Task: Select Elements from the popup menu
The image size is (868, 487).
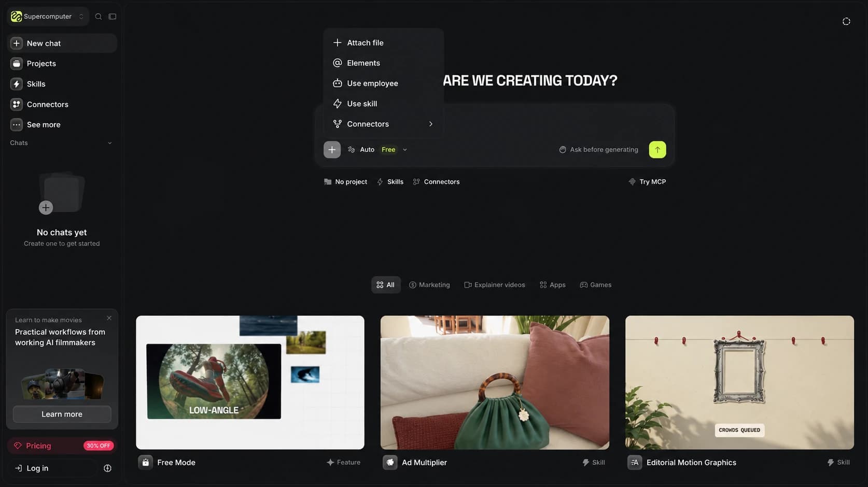Action: pyautogui.click(x=384, y=63)
